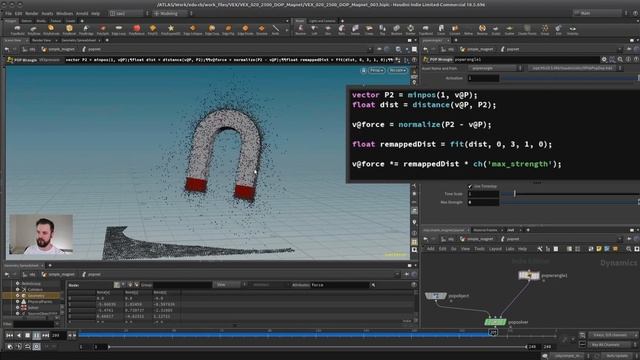Screen dimensions: 640x360
Task: Open the No cam camera dropdown
Action: 397,70
